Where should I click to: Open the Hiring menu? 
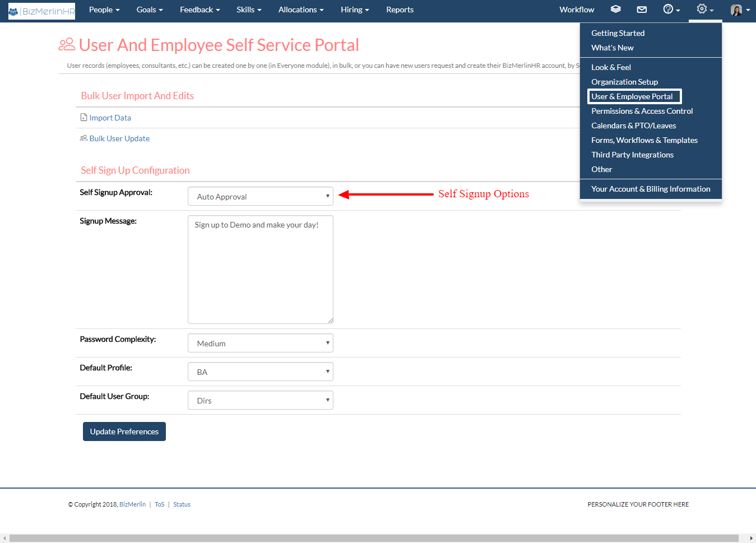[x=354, y=10]
